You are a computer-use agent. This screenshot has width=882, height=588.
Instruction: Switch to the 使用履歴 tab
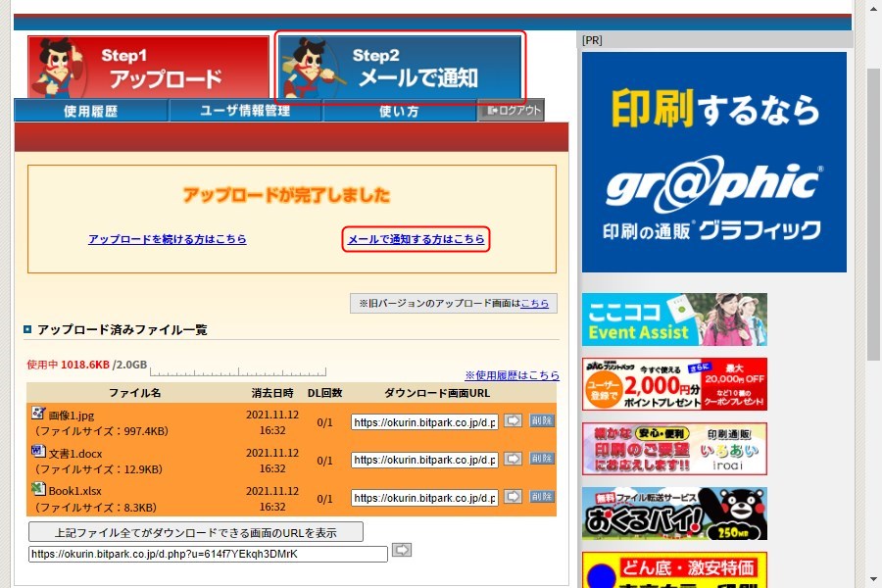[90, 111]
